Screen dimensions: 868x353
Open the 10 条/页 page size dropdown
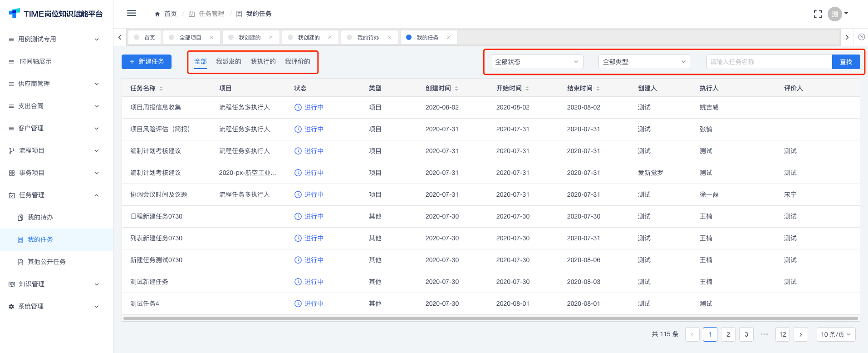836,334
